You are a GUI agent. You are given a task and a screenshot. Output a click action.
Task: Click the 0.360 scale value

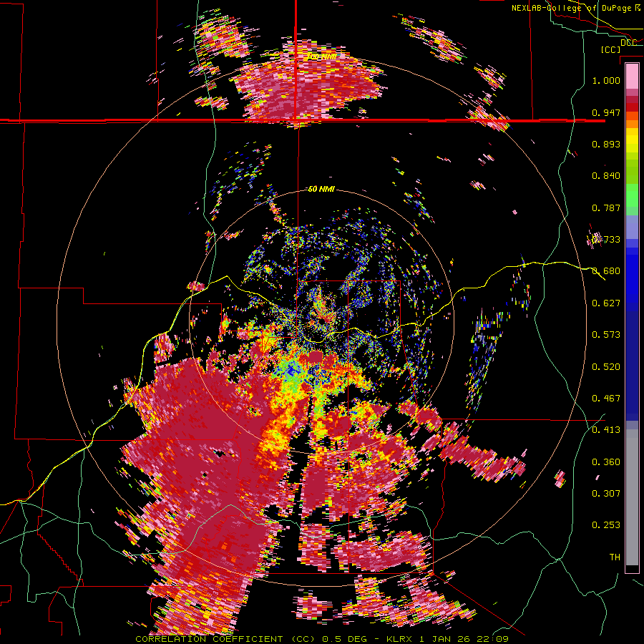(x=606, y=462)
